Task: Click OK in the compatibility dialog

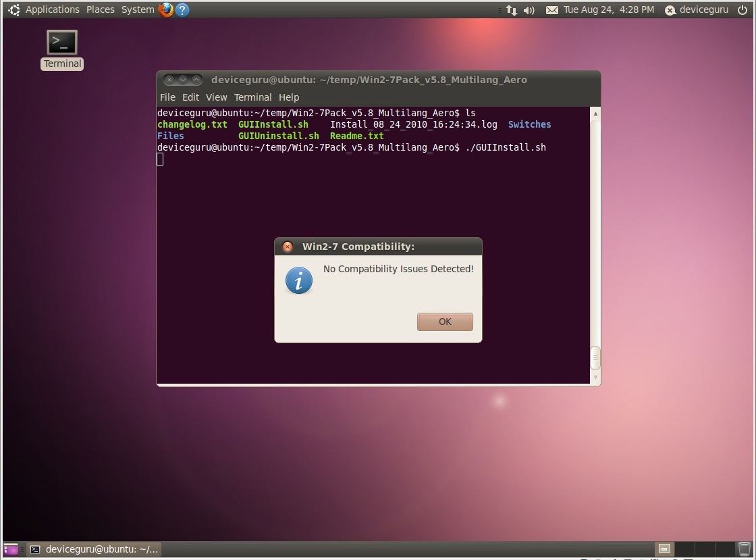Action: pyautogui.click(x=445, y=322)
